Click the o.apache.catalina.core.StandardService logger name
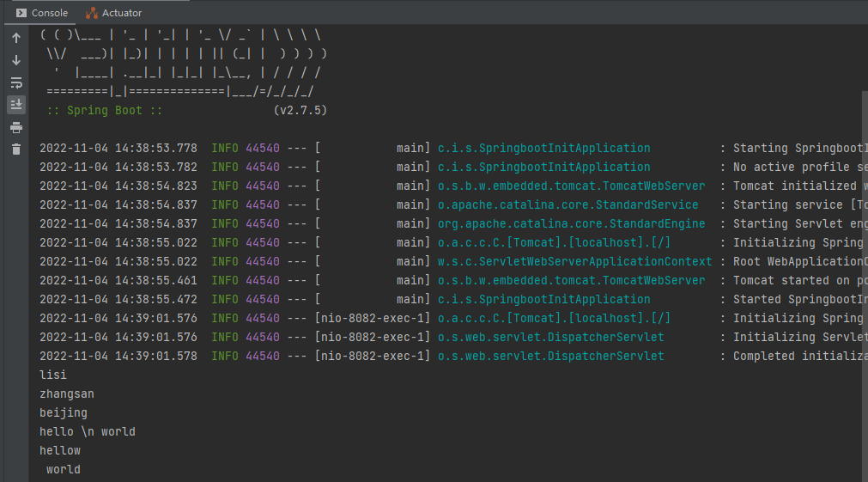The height and width of the screenshot is (482, 868). (568, 205)
